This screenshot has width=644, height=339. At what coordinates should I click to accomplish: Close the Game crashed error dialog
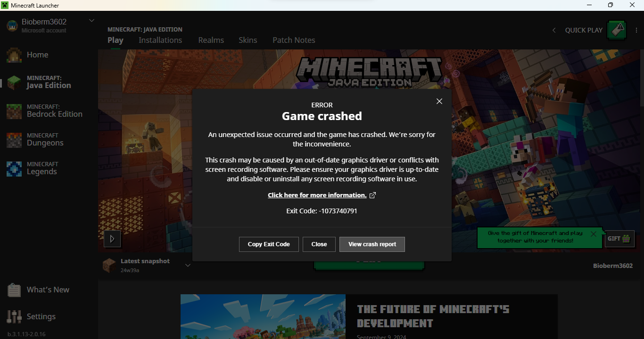[x=439, y=101]
